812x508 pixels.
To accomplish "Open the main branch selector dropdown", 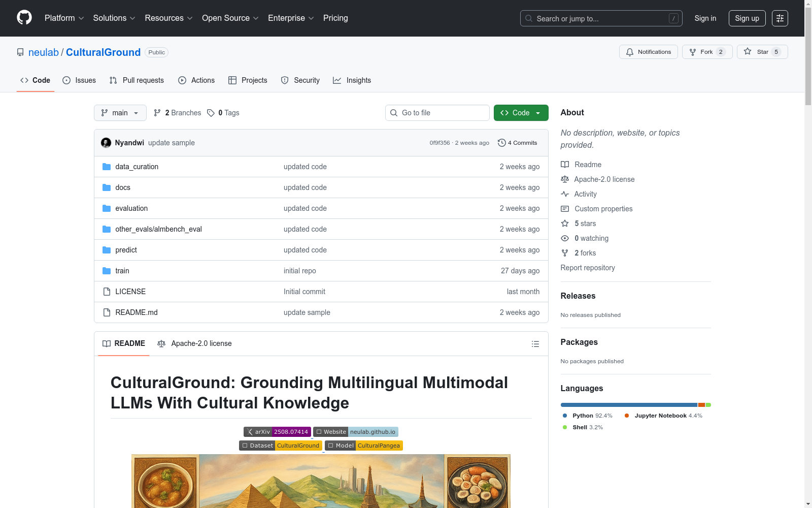I will coord(120,113).
